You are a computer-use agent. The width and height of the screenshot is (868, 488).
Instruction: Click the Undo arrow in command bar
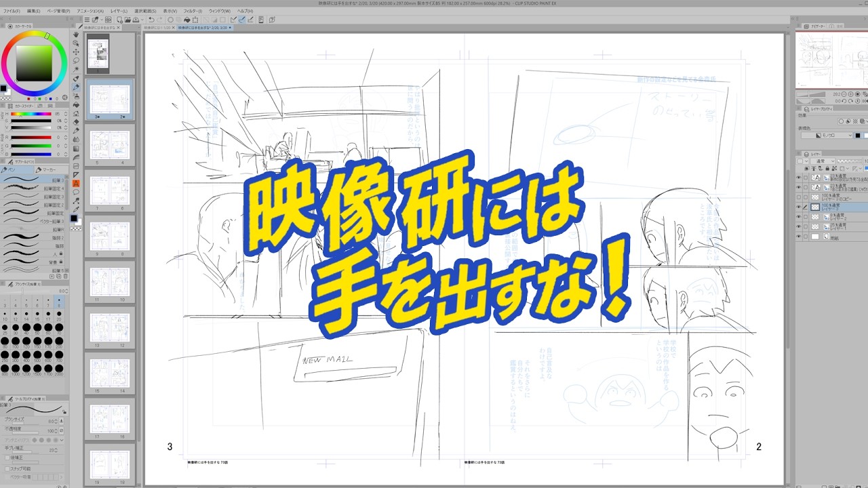[x=151, y=19]
